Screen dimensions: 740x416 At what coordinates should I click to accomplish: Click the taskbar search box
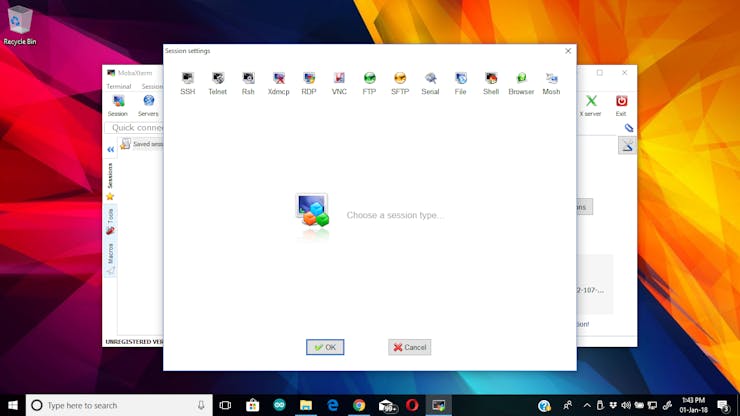[119, 405]
